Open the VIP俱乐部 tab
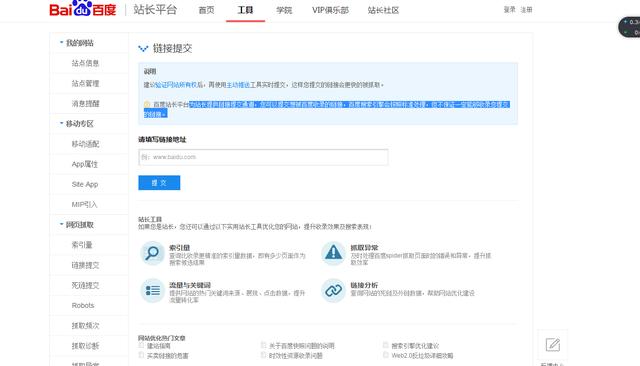This screenshot has width=640, height=366. (330, 10)
